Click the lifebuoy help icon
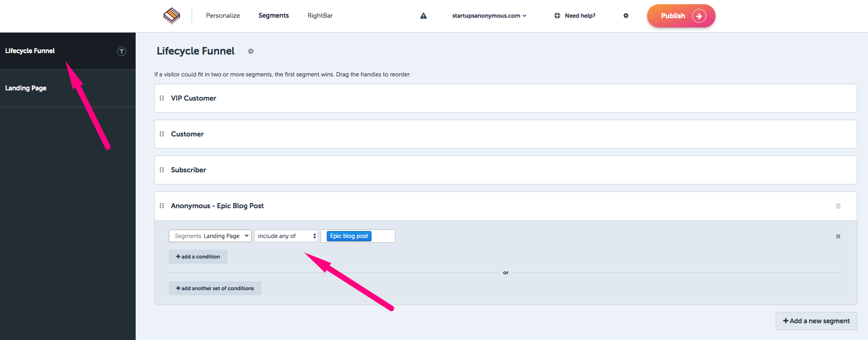The height and width of the screenshot is (340, 868). 557,16
